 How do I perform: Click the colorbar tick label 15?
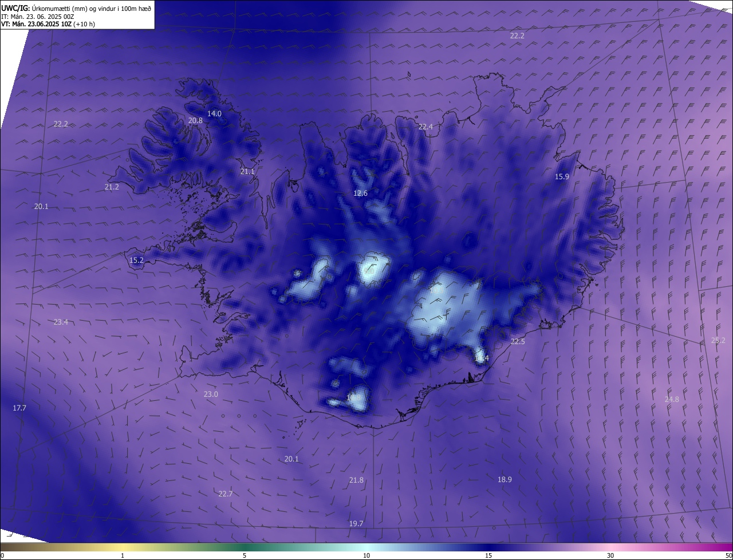coord(488,555)
